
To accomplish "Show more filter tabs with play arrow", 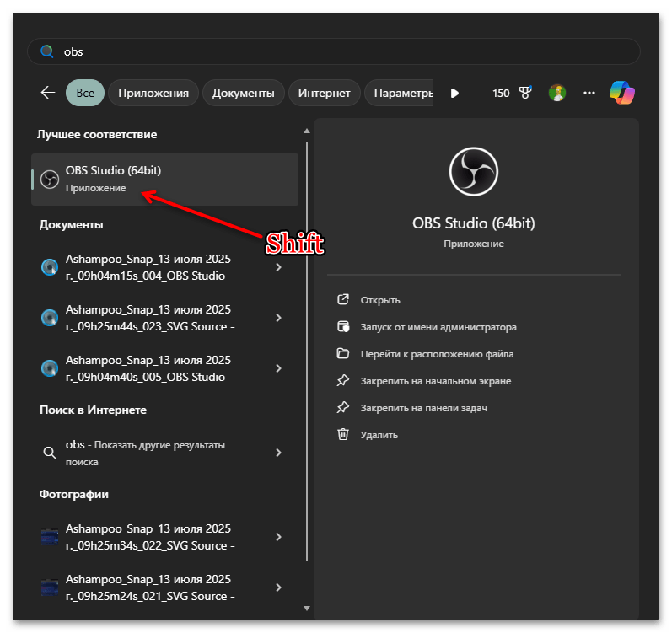I will 454,93.
